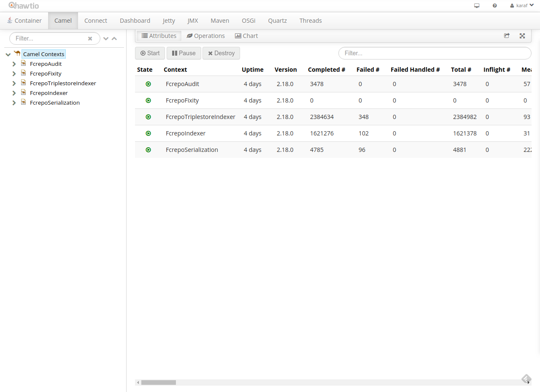
Task: Sort by Failed Handled # column
Action: (x=415, y=70)
